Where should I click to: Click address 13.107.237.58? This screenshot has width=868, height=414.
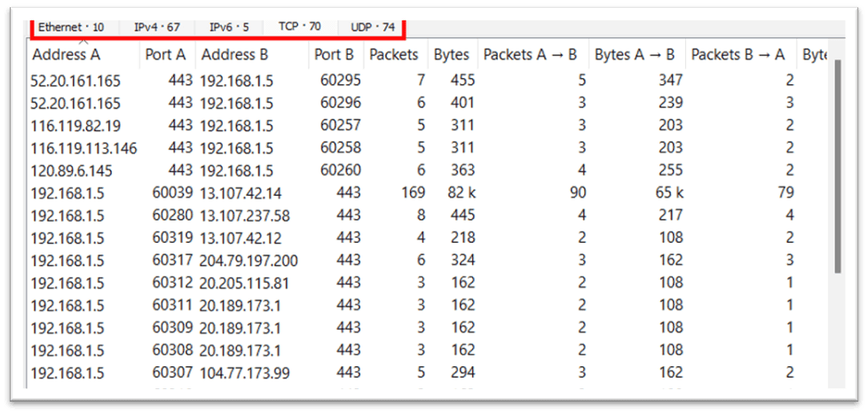[245, 215]
